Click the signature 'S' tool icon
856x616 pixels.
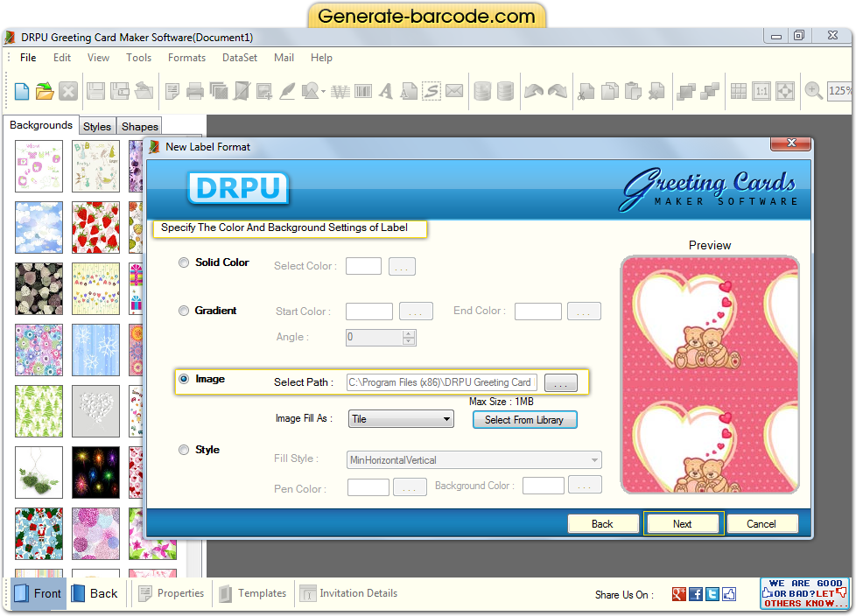click(x=432, y=91)
